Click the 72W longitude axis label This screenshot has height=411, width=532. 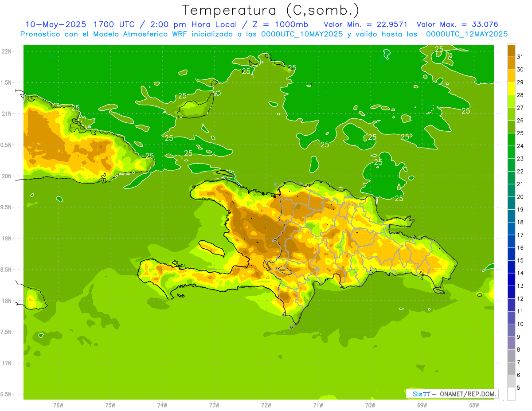tap(266, 405)
